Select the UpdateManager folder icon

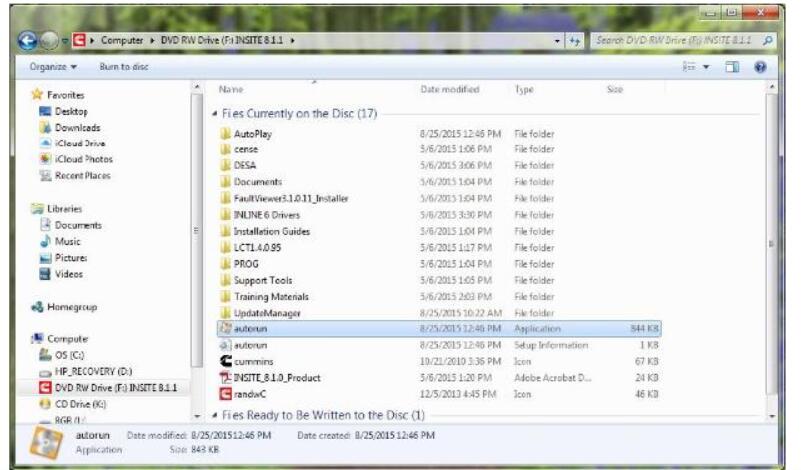coord(225,313)
